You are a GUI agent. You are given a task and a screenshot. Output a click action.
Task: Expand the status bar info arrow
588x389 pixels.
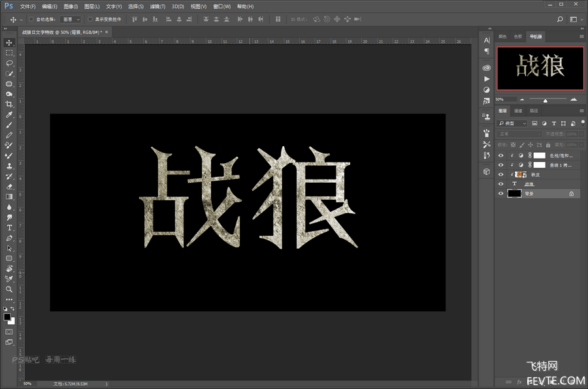106,384
